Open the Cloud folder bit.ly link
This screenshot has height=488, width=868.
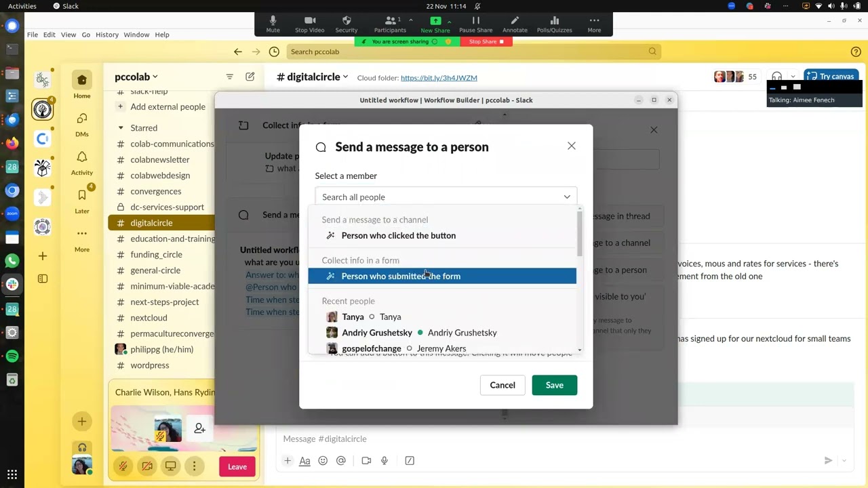(439, 78)
